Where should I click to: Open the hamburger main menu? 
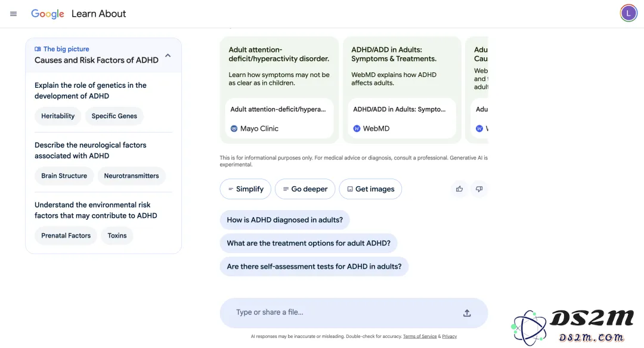13,14
